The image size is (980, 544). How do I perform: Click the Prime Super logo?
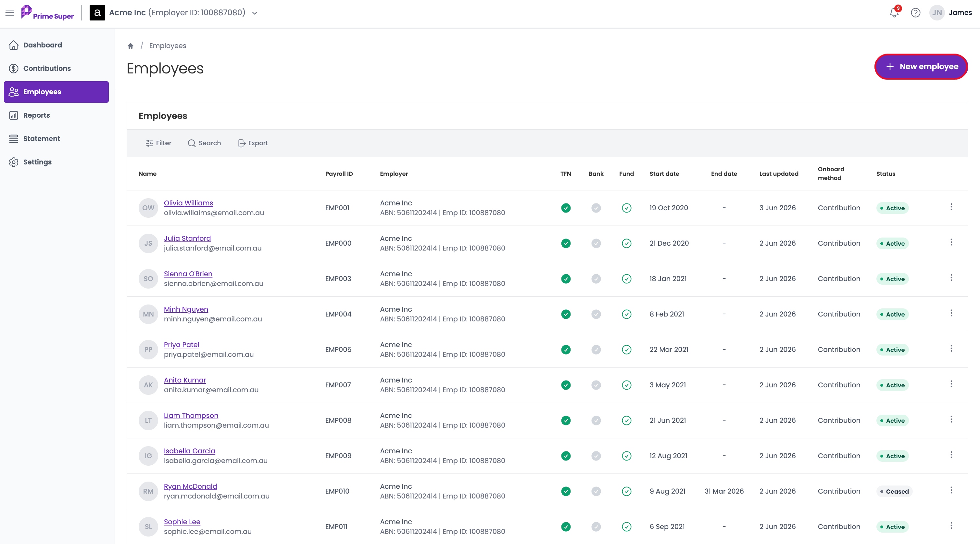coord(47,13)
